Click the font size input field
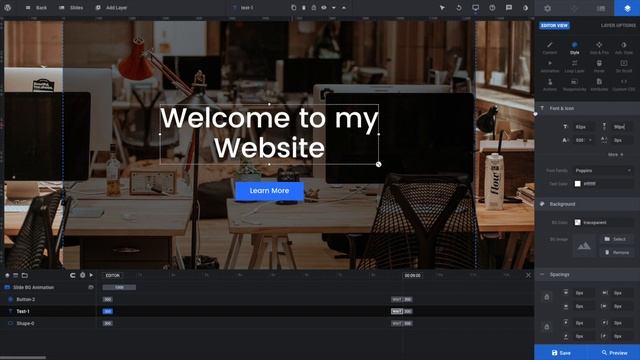The height and width of the screenshot is (360, 640). coord(584,127)
